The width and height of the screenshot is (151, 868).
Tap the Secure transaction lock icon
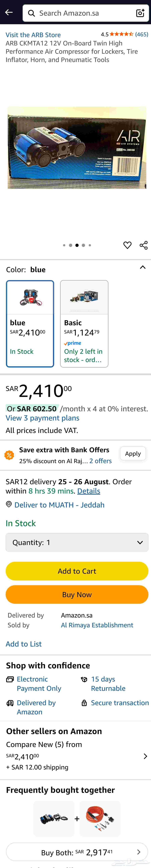point(84,703)
